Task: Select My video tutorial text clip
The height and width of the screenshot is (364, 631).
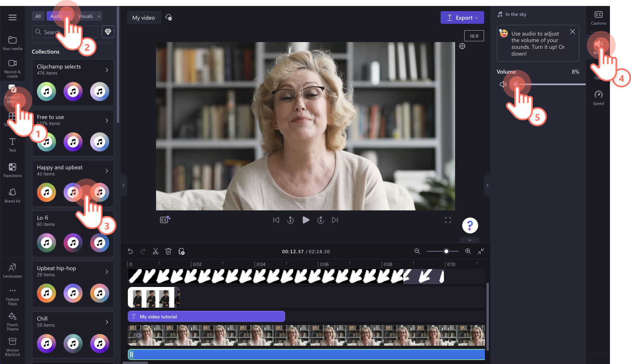Action: tap(206, 316)
